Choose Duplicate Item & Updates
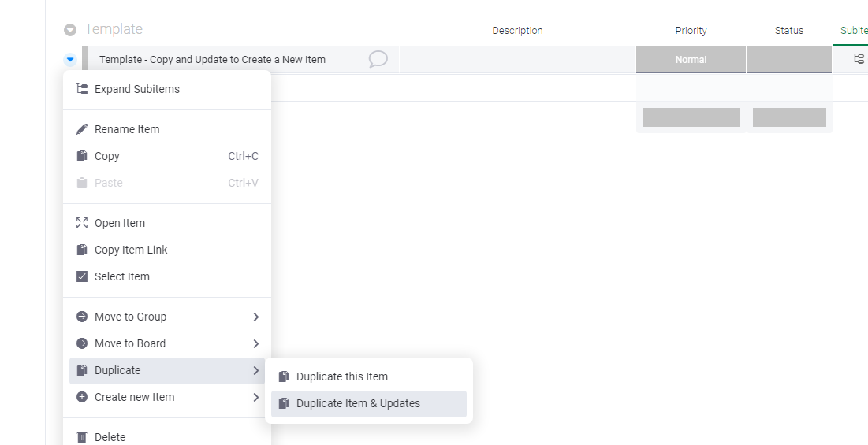This screenshot has width=868, height=445. tap(358, 403)
